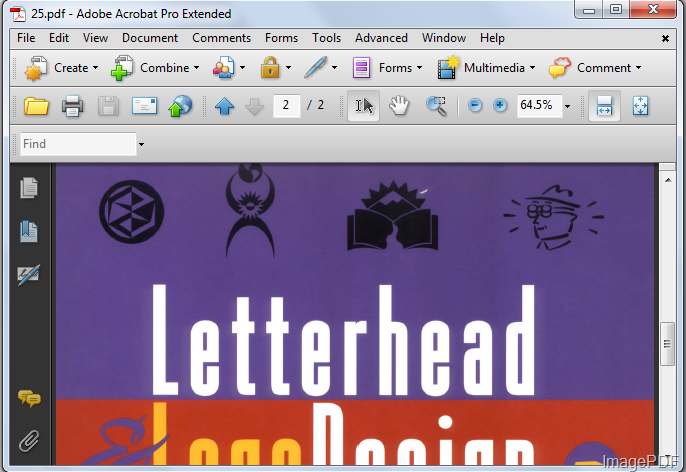Image resolution: width=686 pixels, height=472 pixels.
Task: Expand the Combine dropdown arrow
Action: point(196,68)
